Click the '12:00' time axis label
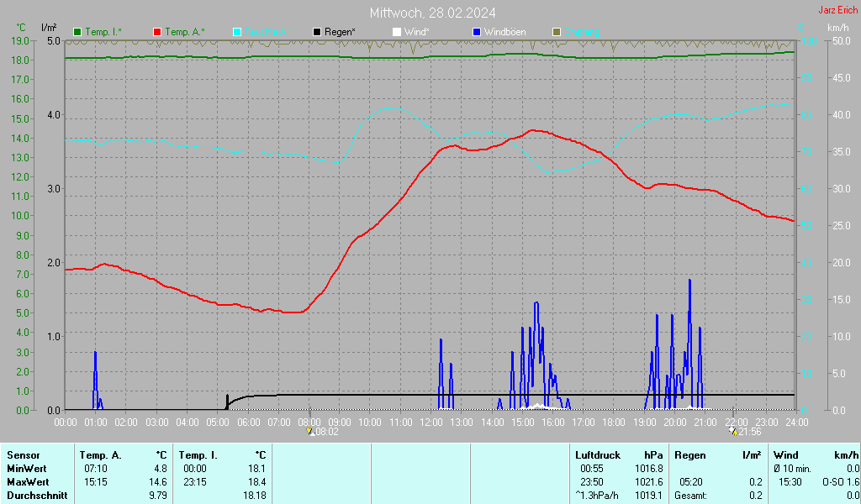861x504 pixels. tap(431, 423)
